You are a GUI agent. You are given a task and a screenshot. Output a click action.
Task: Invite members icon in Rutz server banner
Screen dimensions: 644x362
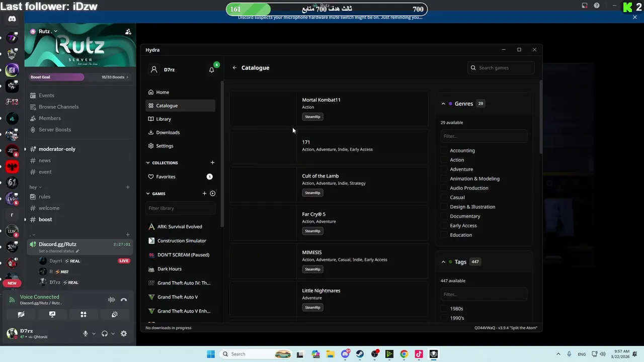coord(128,32)
